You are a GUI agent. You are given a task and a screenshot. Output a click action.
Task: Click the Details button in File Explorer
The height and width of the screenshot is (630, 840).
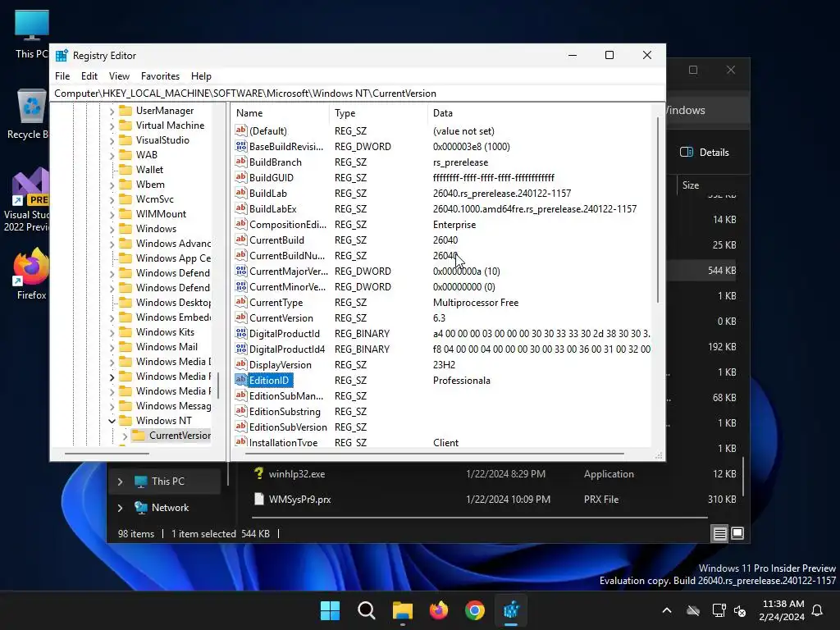pos(704,152)
